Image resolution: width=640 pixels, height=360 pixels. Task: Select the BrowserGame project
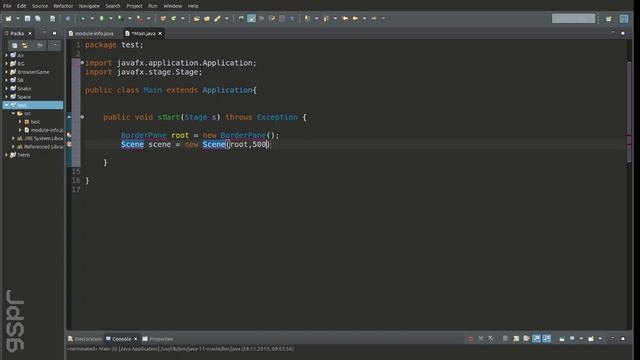tap(33, 72)
